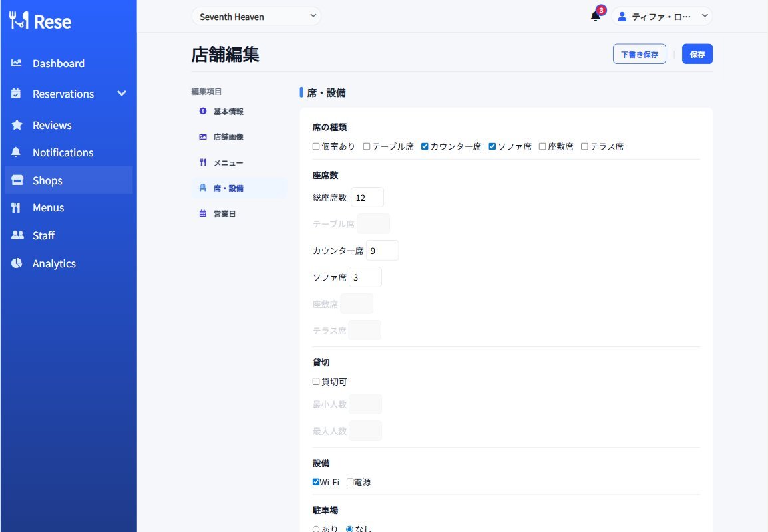Image resolution: width=768 pixels, height=532 pixels.
Task: Click the Dashboard chart icon in sidebar
Action: pos(17,63)
